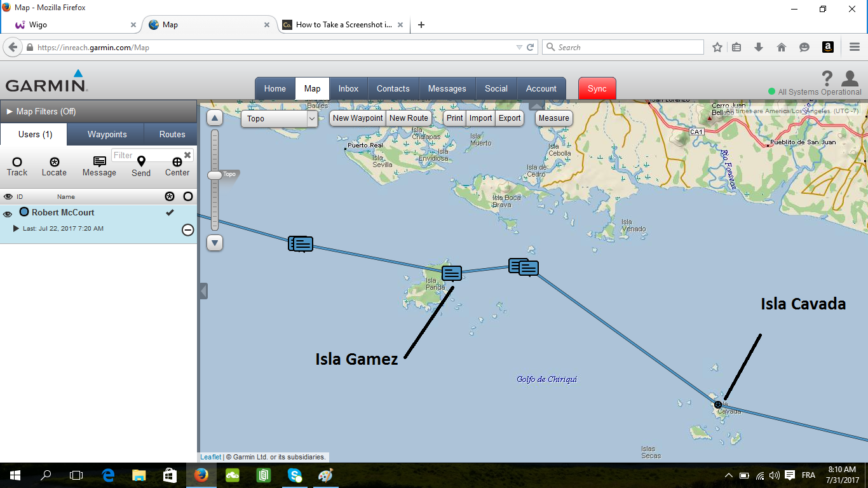Toggle visibility of Robert McCourt's track
The image size is (868, 488).
click(x=6, y=213)
